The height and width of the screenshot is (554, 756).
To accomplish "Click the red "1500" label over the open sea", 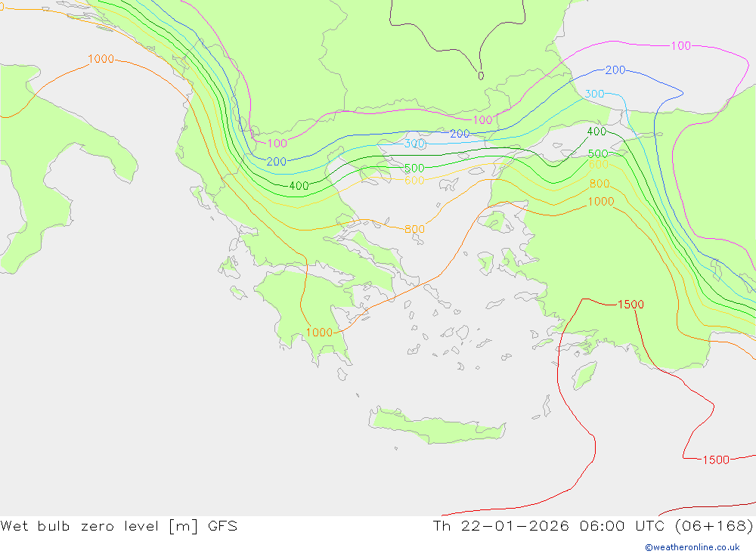I will point(716,460).
